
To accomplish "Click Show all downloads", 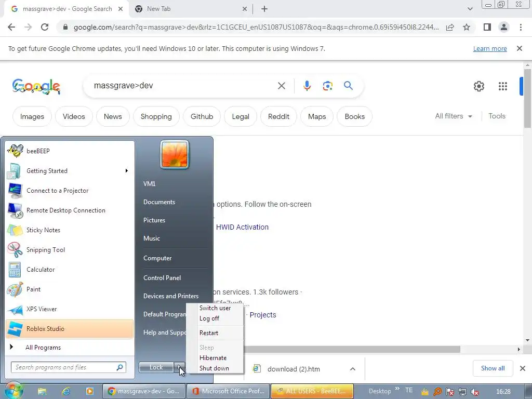I will pyautogui.click(x=493, y=368).
